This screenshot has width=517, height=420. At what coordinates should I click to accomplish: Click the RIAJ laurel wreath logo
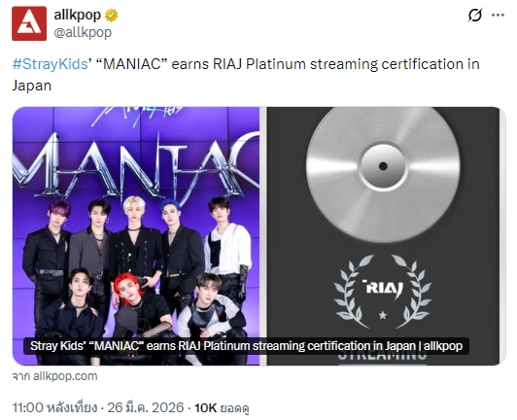pyautogui.click(x=383, y=291)
